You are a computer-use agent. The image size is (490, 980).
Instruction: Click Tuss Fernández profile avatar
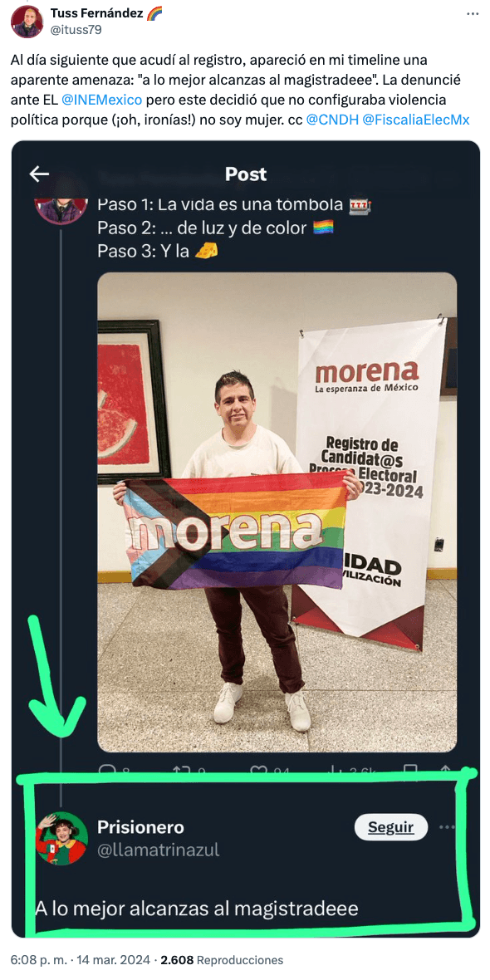[27, 22]
